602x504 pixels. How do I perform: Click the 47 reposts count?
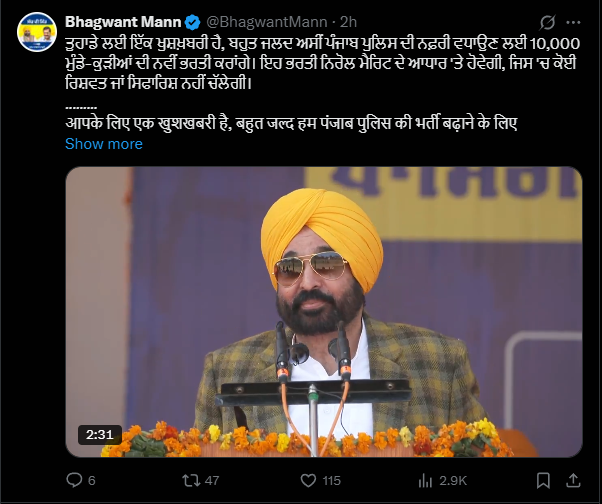[x=212, y=481]
